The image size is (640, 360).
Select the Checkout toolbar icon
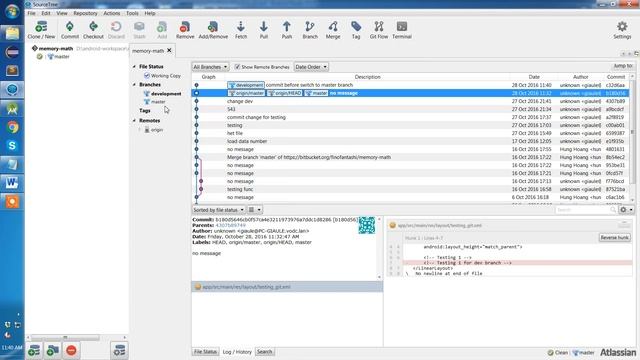(93, 30)
